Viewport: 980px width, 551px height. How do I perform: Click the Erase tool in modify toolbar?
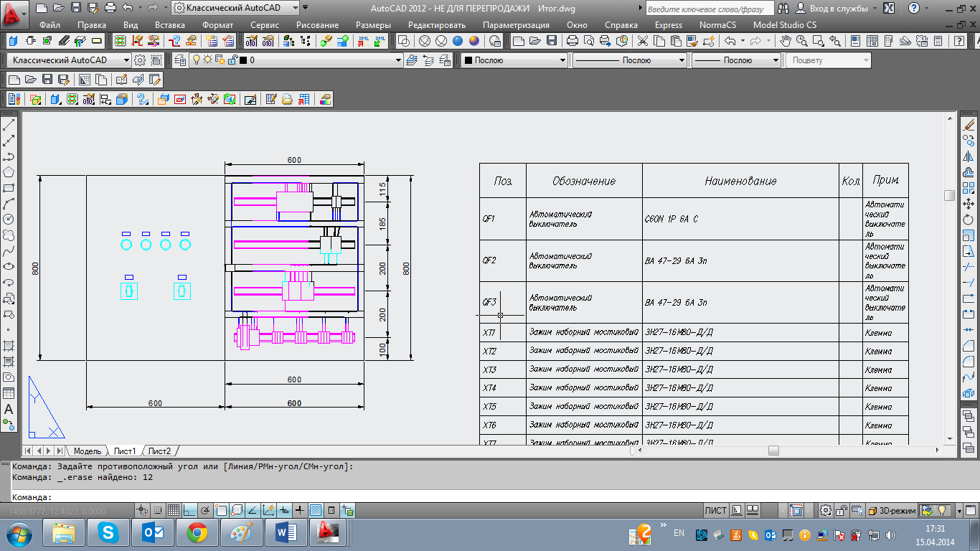pos(969,125)
